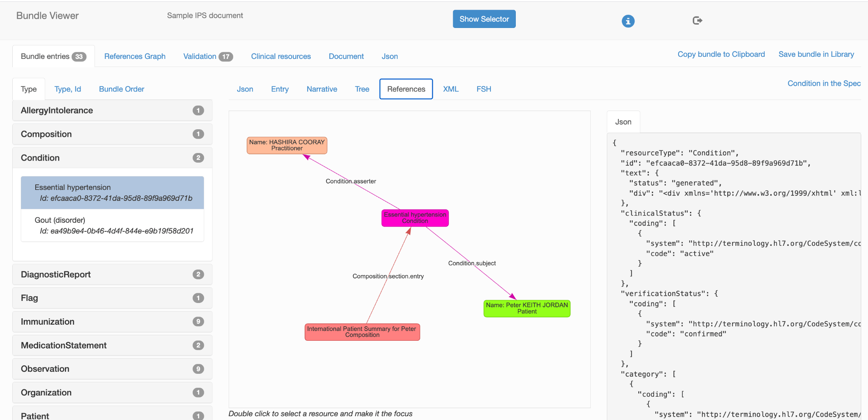Click the blue info circle icon
Viewport: 868px width, 420px height.
pos(628,21)
